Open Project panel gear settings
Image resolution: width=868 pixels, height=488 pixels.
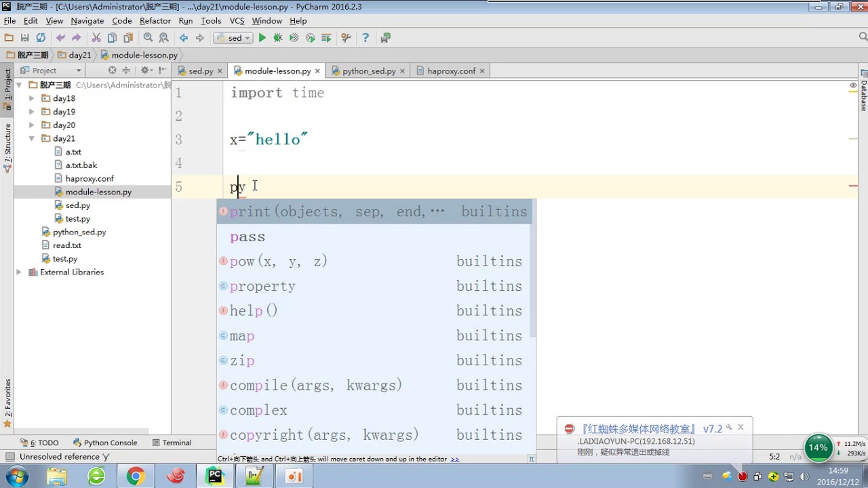145,70
